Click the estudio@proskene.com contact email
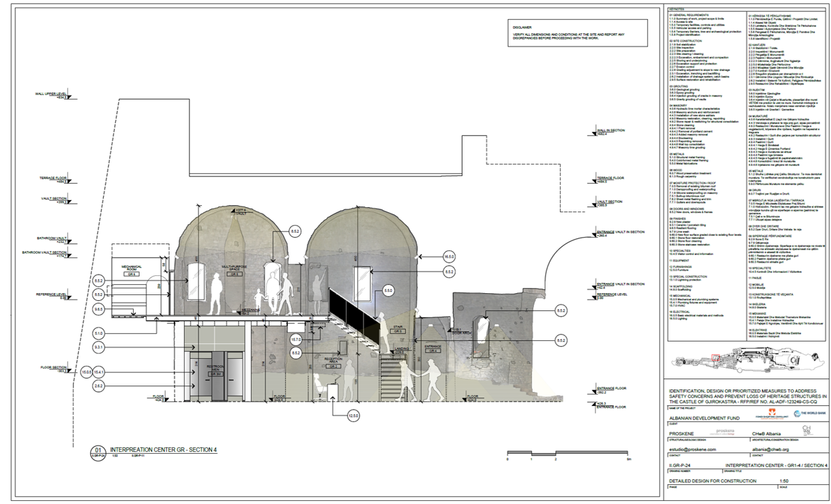 (x=693, y=449)
